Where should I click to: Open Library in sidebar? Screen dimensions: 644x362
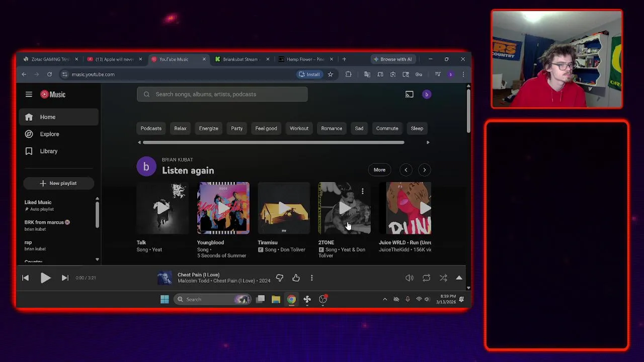tap(59, 151)
